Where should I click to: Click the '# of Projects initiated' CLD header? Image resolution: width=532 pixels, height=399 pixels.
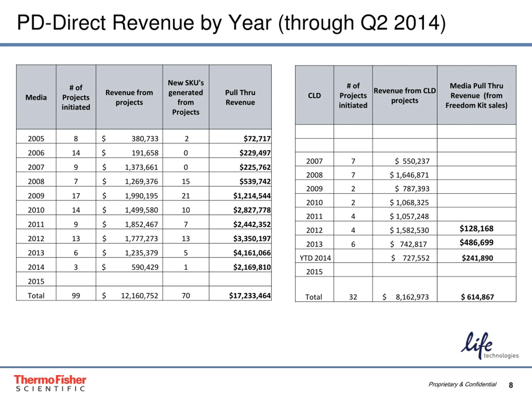coord(353,95)
